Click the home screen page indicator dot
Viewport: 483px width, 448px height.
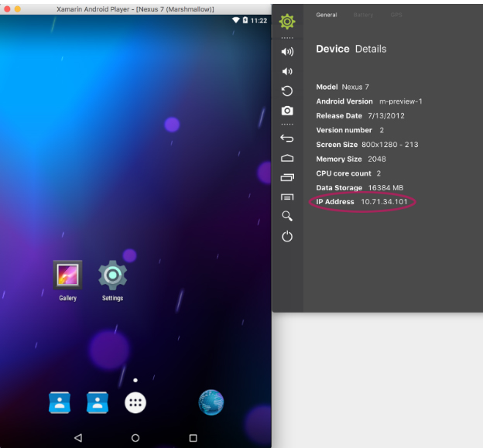click(135, 380)
